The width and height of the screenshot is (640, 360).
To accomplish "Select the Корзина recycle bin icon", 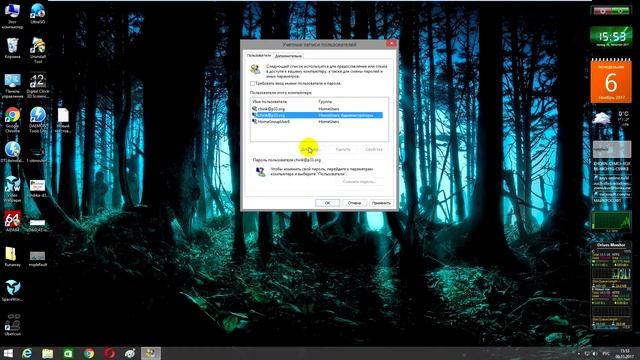I will 12,48.
